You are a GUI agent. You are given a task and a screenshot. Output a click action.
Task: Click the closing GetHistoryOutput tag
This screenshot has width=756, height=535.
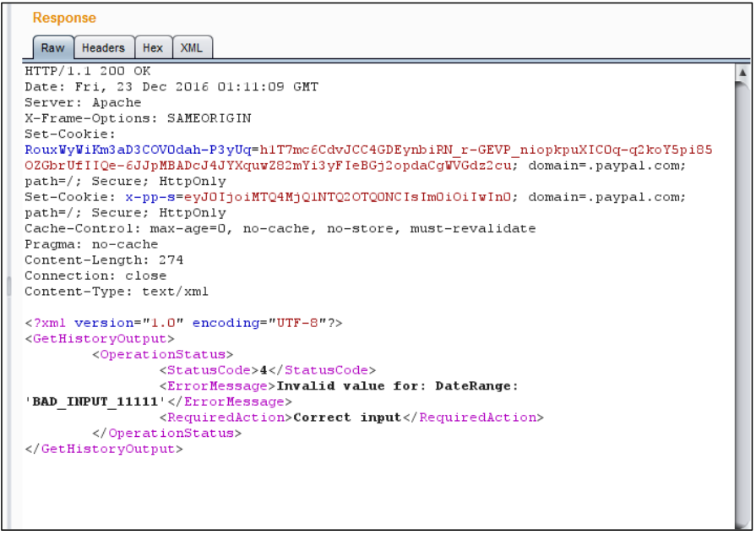[104, 449]
